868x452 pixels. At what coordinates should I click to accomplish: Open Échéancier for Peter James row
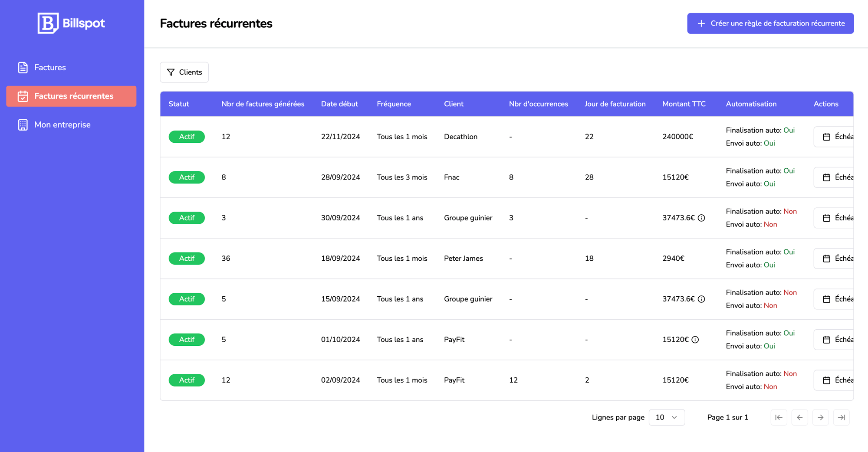[x=834, y=258]
